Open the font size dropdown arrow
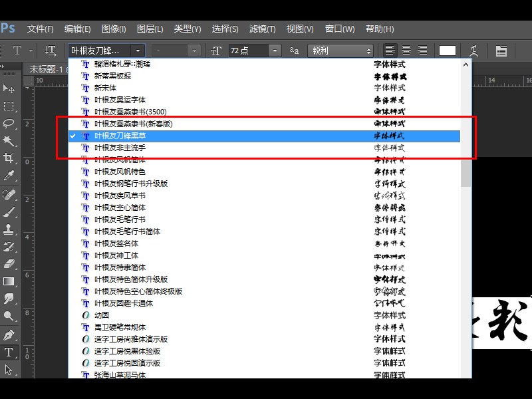 point(275,51)
